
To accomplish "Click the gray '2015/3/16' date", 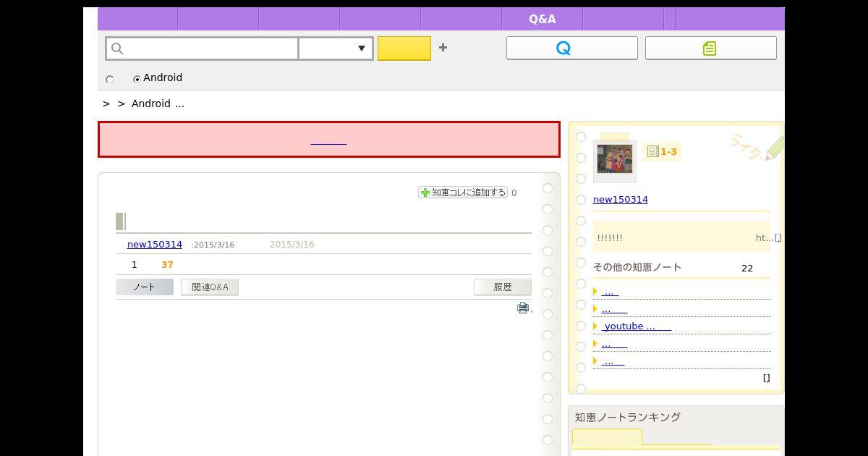I will [x=292, y=245].
